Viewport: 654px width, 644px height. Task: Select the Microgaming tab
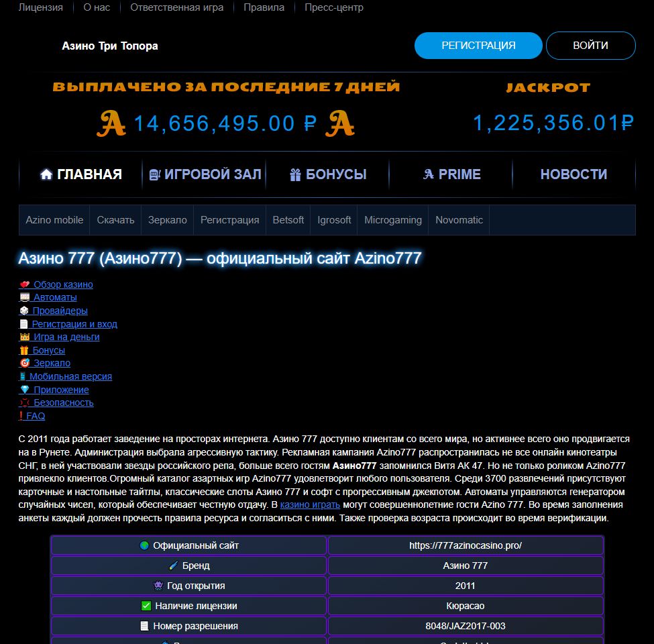pyautogui.click(x=392, y=219)
